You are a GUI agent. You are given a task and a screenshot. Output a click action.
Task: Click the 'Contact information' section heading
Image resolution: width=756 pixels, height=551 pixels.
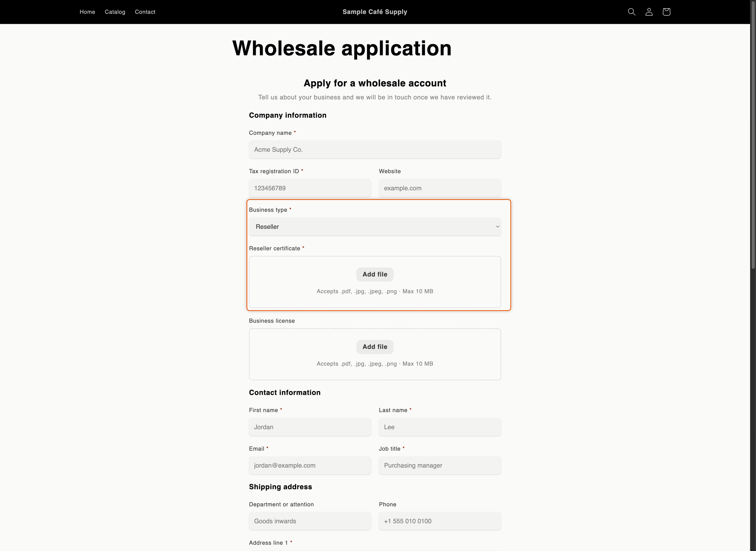tap(284, 393)
